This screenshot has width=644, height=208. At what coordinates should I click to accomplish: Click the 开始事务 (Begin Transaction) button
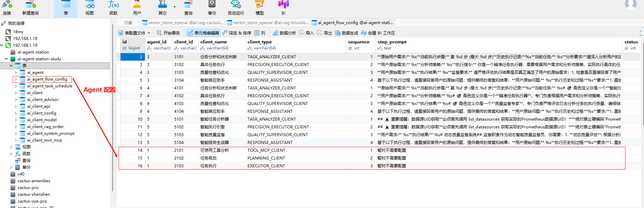click(168, 33)
